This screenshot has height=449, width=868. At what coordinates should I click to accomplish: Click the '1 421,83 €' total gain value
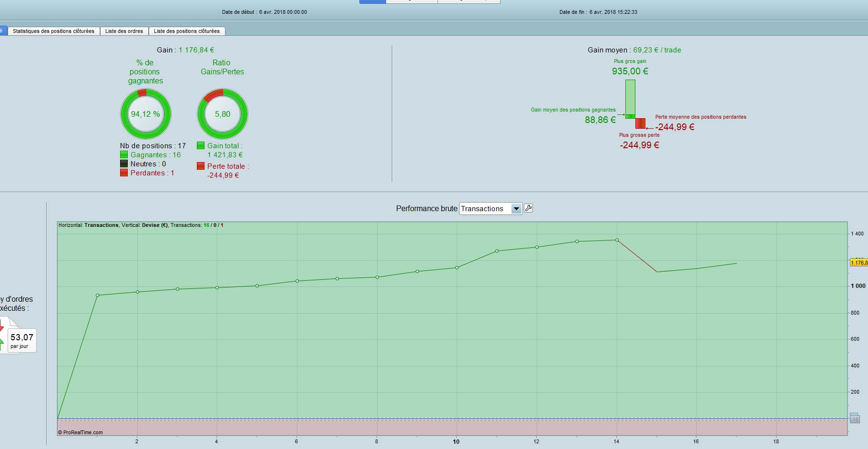225,155
